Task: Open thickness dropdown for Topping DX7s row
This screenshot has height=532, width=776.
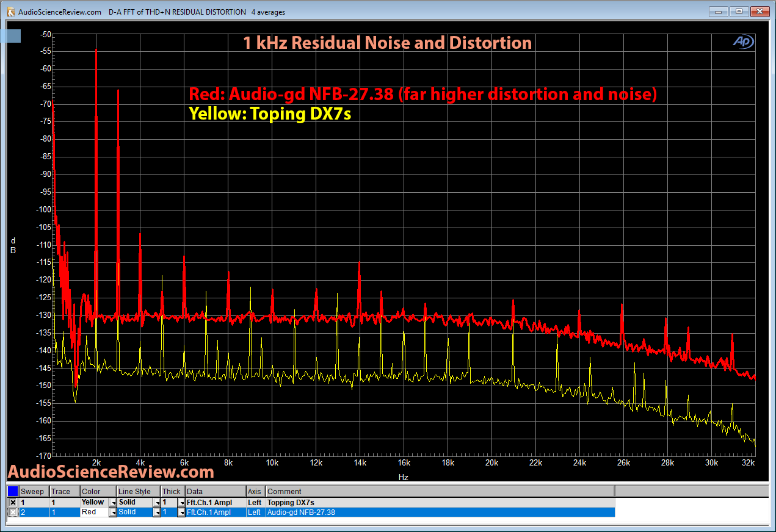Action: point(181,502)
